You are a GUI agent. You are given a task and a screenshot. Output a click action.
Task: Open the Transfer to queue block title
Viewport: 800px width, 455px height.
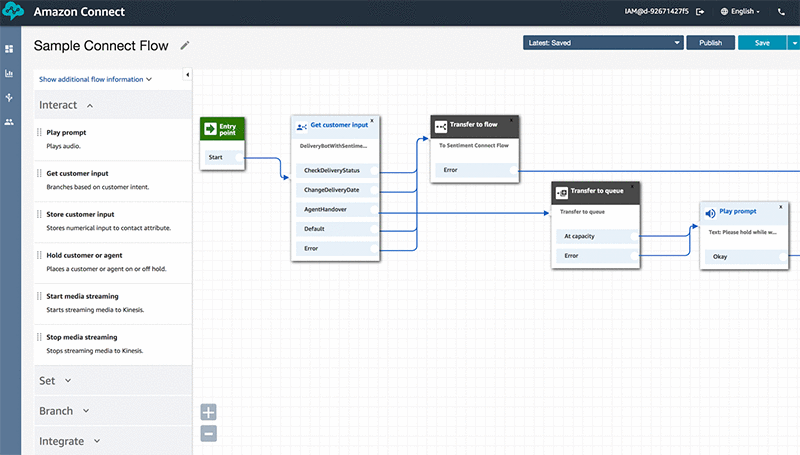[x=597, y=191]
